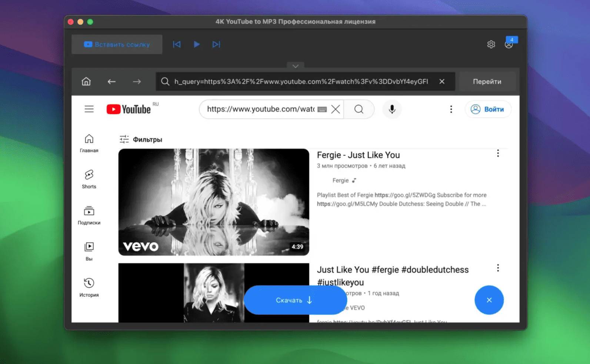Open settings gear in app toolbar
This screenshot has height=364, width=590.
pyautogui.click(x=491, y=44)
